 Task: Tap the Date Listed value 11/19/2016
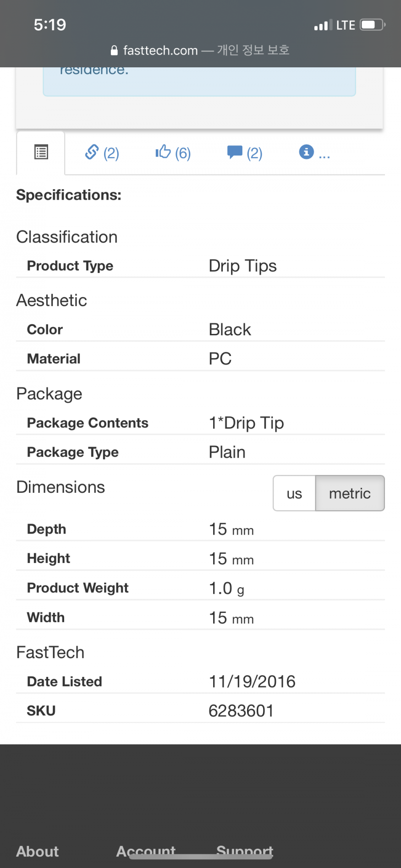click(252, 682)
